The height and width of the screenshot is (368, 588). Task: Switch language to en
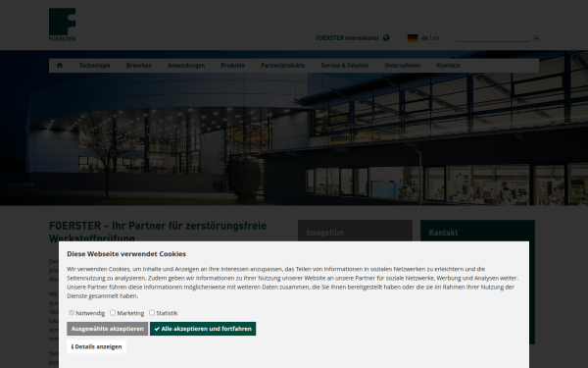tap(436, 38)
